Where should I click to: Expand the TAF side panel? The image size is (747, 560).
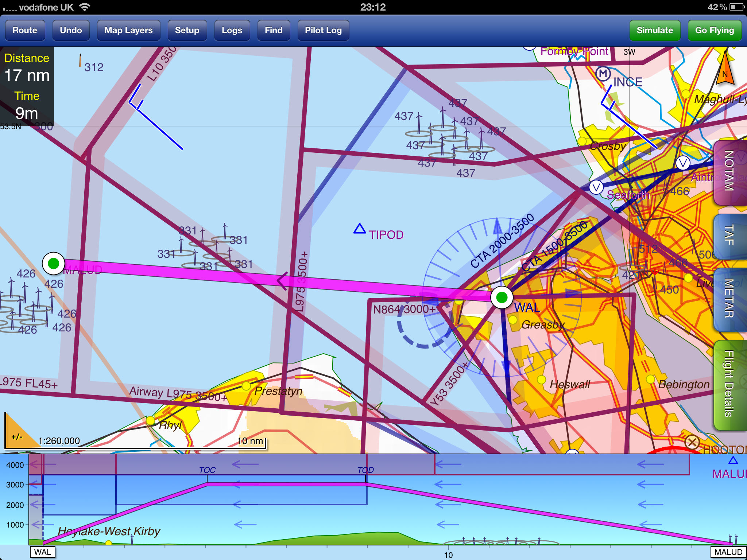(729, 236)
